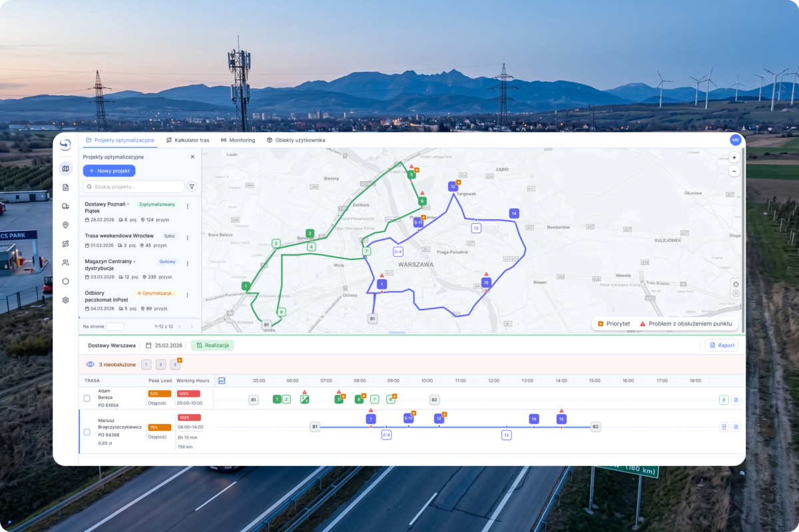
Task: Open the truck fleet sidebar icon
Action: click(65, 206)
